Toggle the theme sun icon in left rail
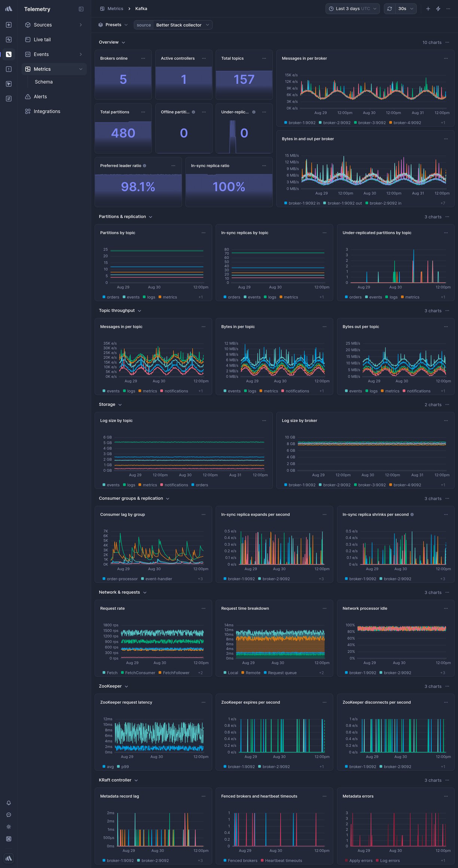Viewport: 458px width, 868px height. click(9, 827)
